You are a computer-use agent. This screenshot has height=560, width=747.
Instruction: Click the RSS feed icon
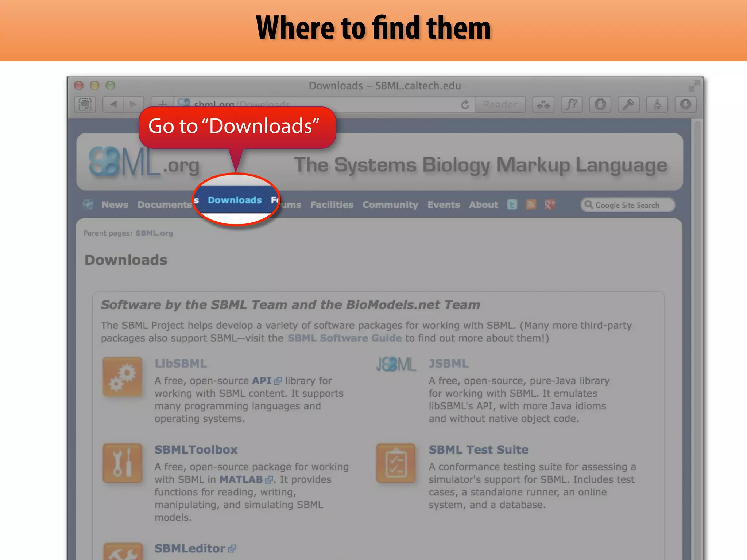click(531, 205)
